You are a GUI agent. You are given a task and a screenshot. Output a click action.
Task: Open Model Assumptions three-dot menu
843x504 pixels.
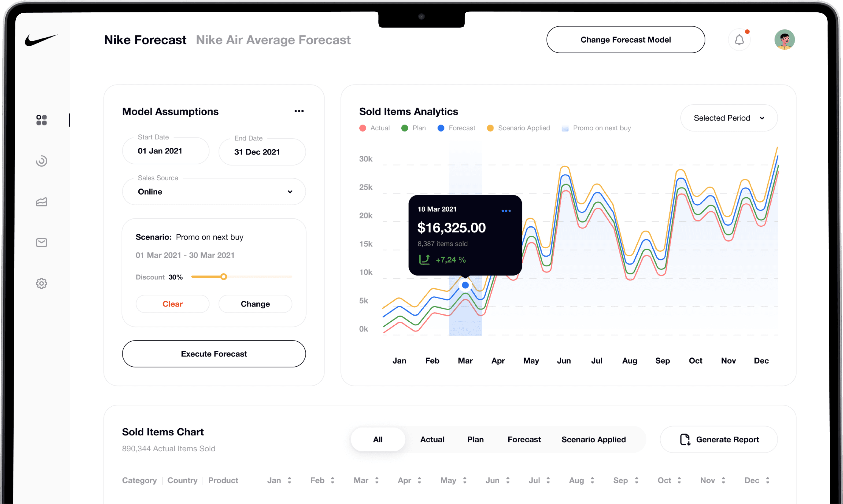[299, 111]
